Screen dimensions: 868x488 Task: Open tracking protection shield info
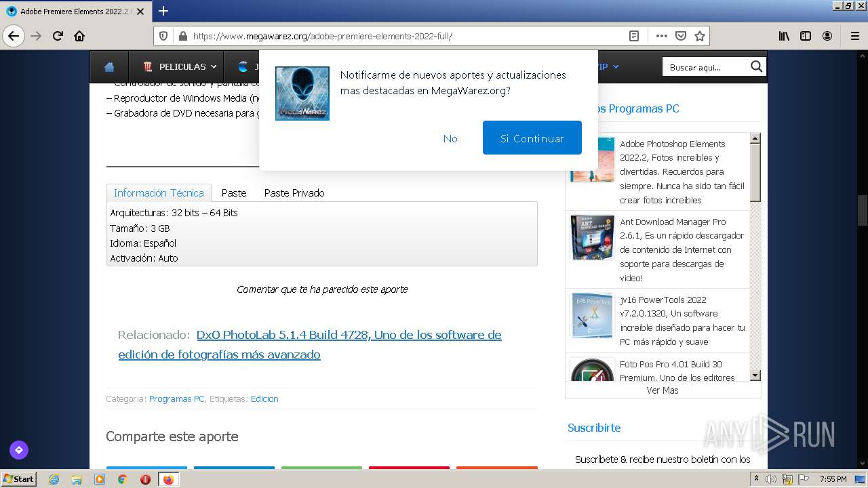point(163,36)
